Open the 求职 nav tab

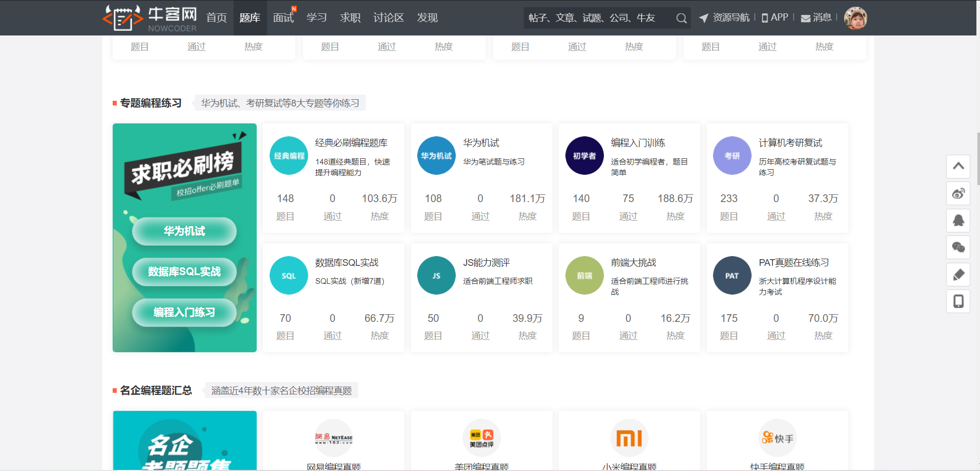point(350,18)
